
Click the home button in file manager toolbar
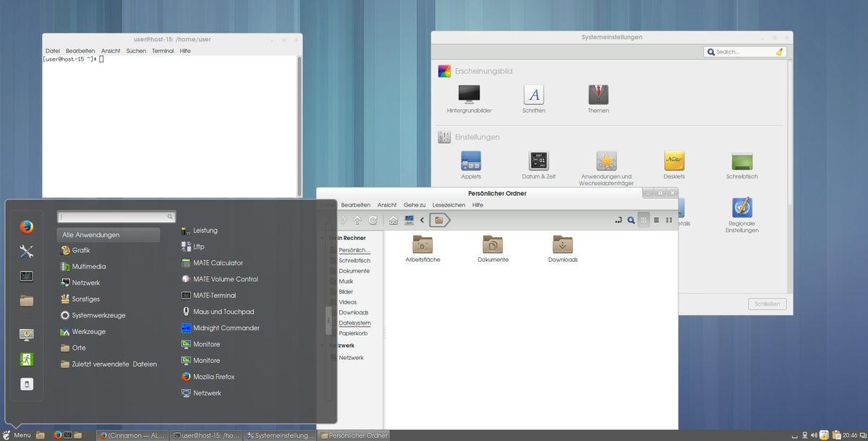[x=393, y=220]
